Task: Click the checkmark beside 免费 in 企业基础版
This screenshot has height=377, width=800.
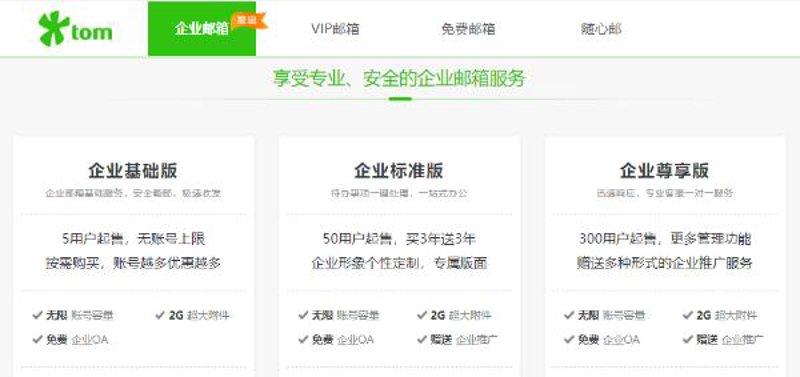Action: point(37,339)
